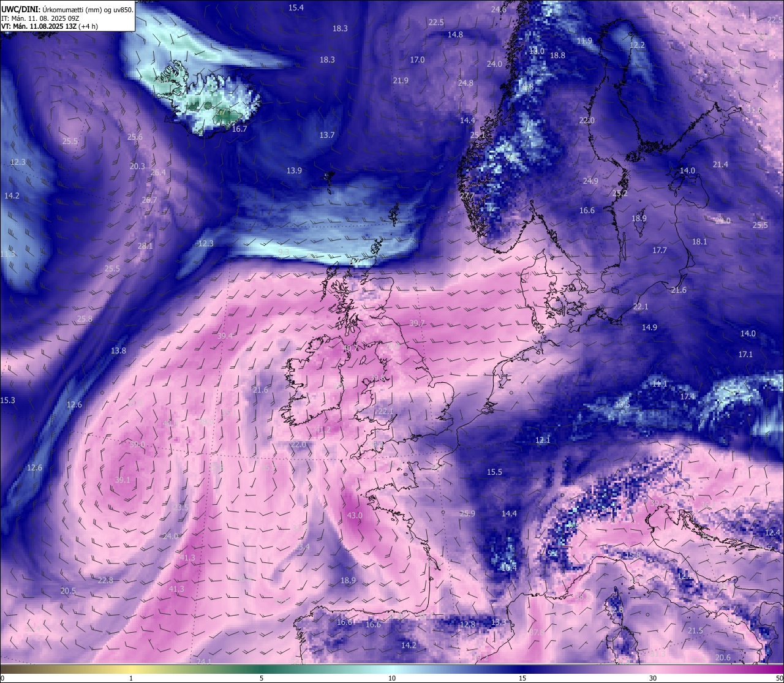Click the 24.8 value on the map

466,83
